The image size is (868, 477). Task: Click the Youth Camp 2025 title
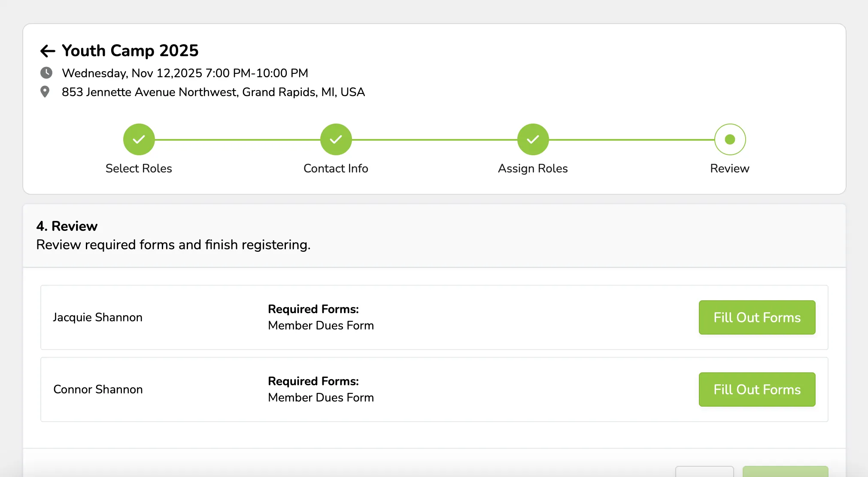pyautogui.click(x=130, y=51)
